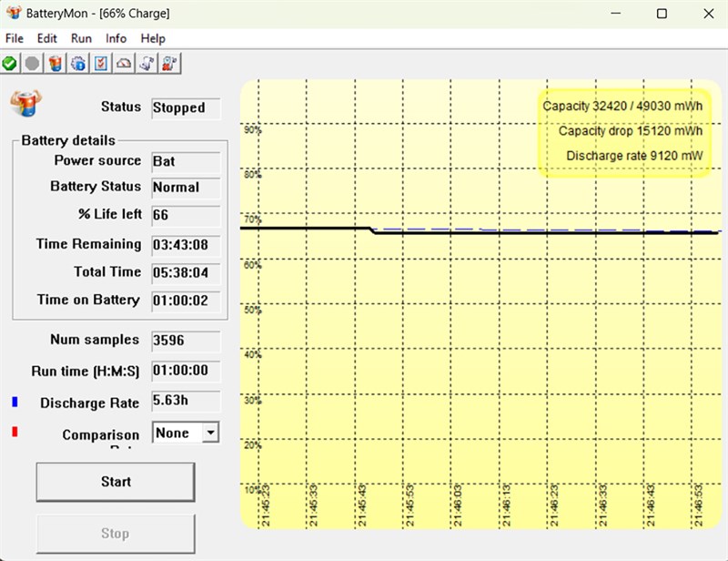Click the 'Discharge rate 9120 mW' text
The width and height of the screenshot is (728, 561).
pyautogui.click(x=634, y=156)
